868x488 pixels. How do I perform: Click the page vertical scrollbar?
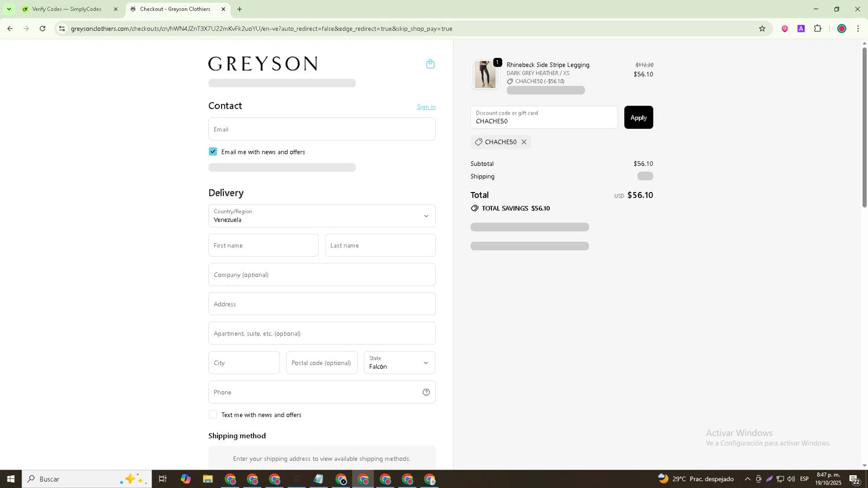(x=865, y=127)
